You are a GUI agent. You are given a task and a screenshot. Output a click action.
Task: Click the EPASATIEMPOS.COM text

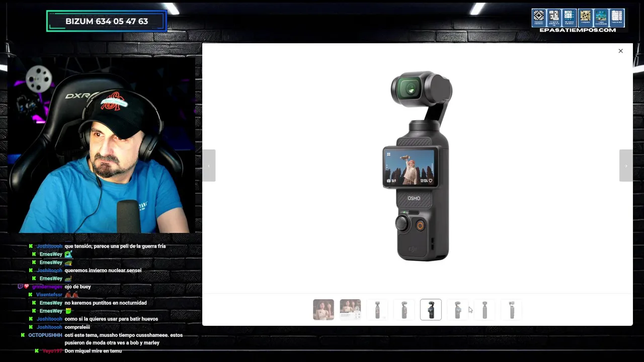coord(578,30)
